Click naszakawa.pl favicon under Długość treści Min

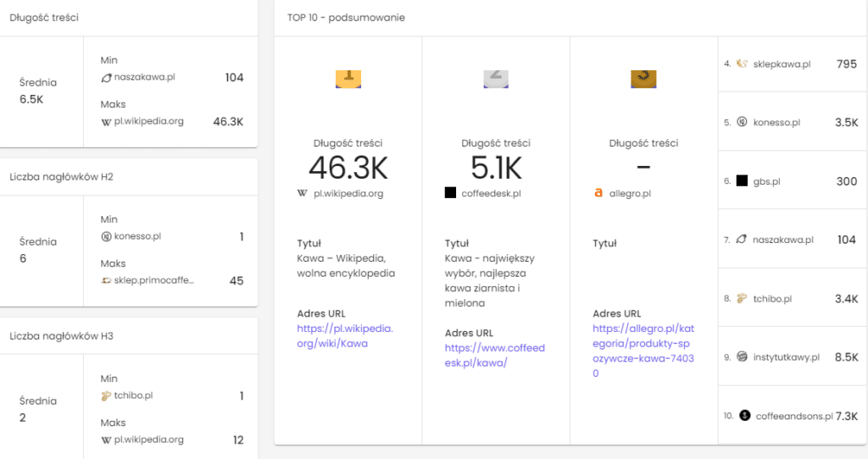[x=106, y=77]
